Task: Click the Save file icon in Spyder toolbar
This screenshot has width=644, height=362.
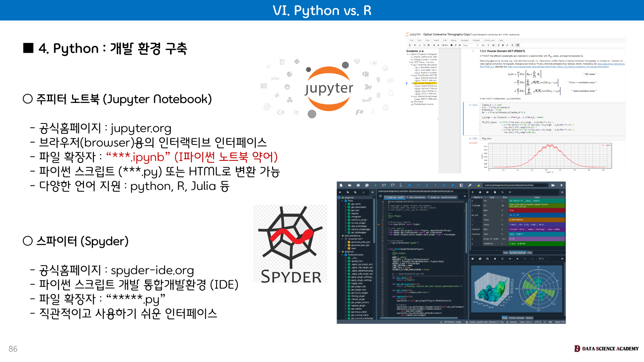Action: coord(358,185)
